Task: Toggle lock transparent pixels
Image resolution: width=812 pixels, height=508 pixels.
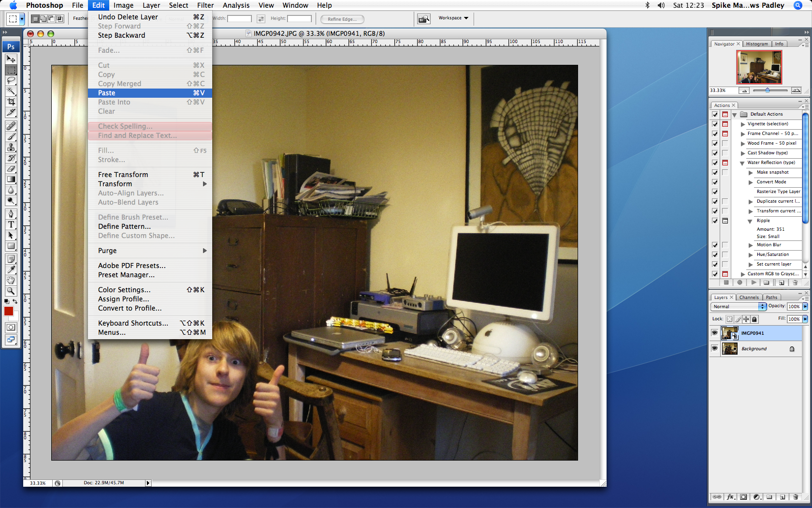Action: click(x=729, y=319)
